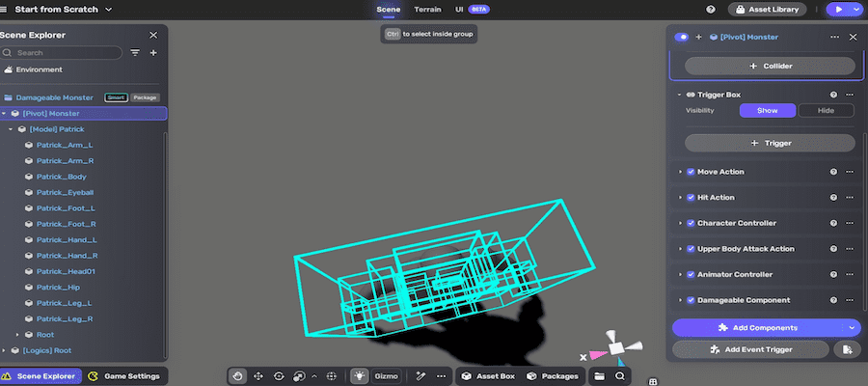This screenshot has width=868, height=386.
Task: Select the rotate transform tool
Action: click(x=279, y=376)
